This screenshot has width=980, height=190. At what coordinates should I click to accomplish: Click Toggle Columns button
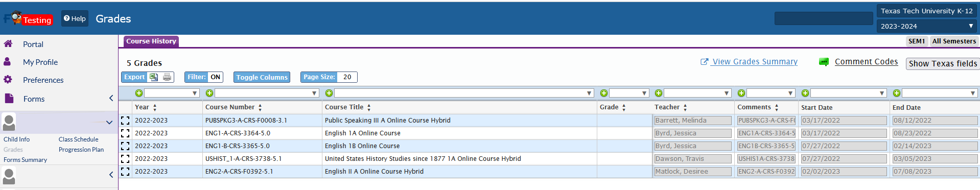click(x=262, y=77)
